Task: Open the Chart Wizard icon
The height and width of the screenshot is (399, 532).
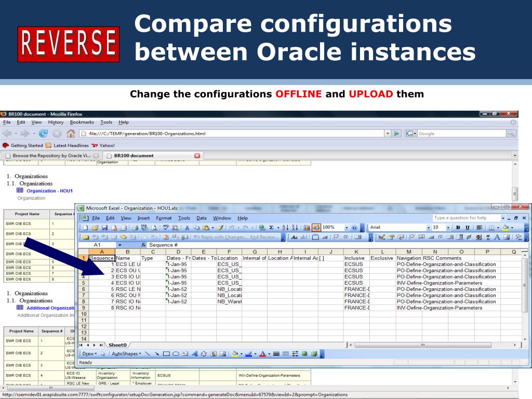Action: pos(307,228)
